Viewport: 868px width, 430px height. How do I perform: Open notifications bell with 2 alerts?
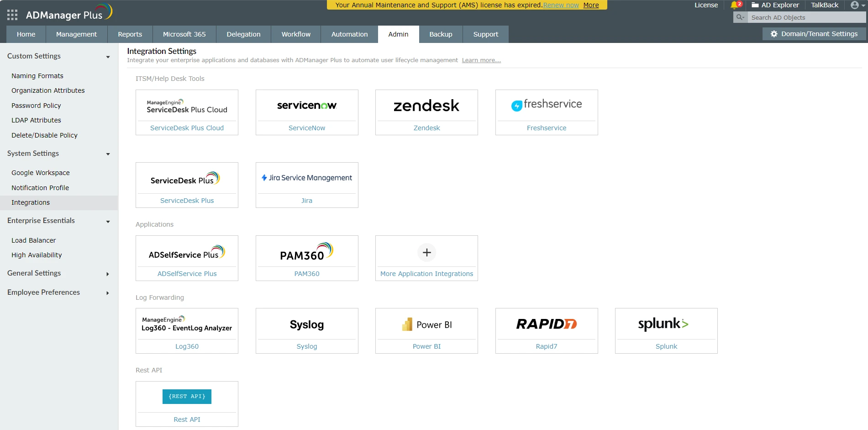coord(736,5)
